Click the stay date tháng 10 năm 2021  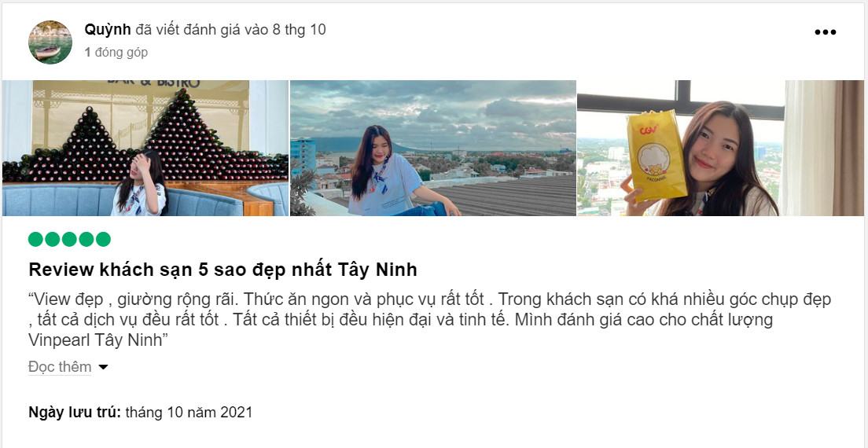pyautogui.click(x=189, y=412)
